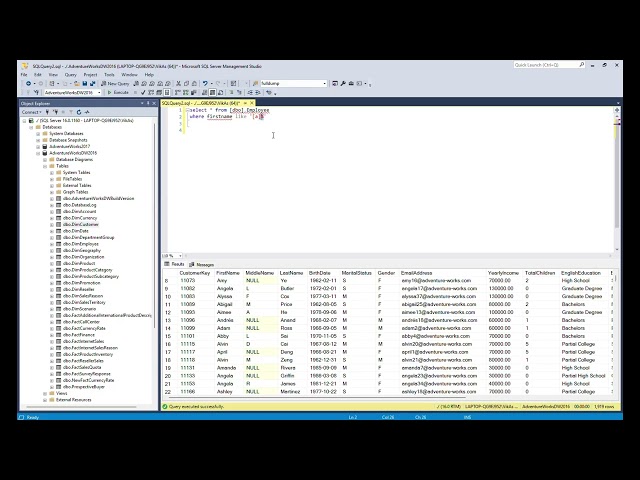The height and width of the screenshot is (480, 640).
Task: Click the navigate Back arrow icon
Action: click(x=28, y=83)
